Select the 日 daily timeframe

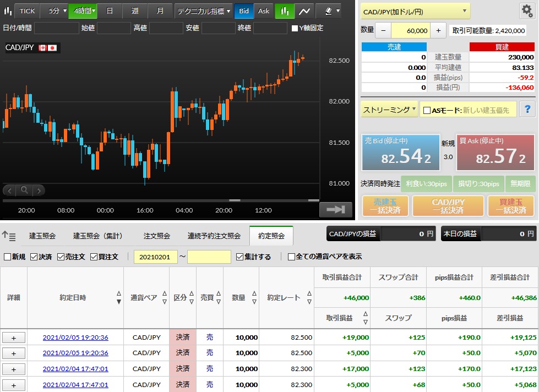[110, 11]
